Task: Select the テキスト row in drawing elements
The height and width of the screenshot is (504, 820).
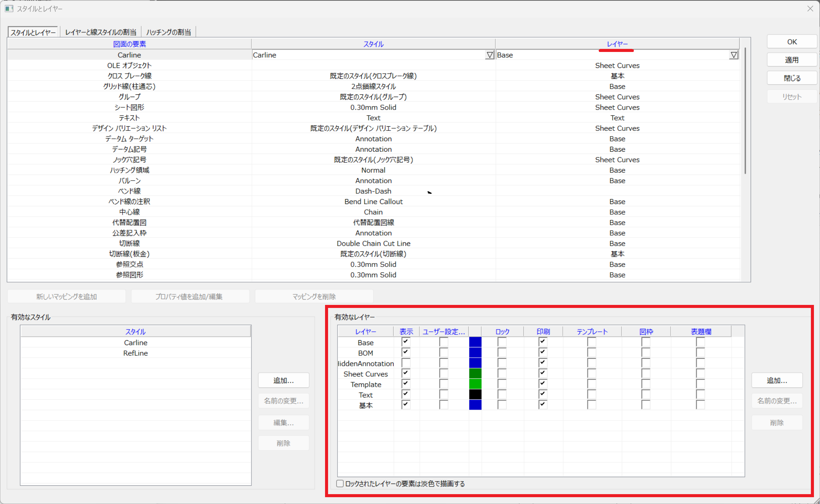Action: (129, 118)
